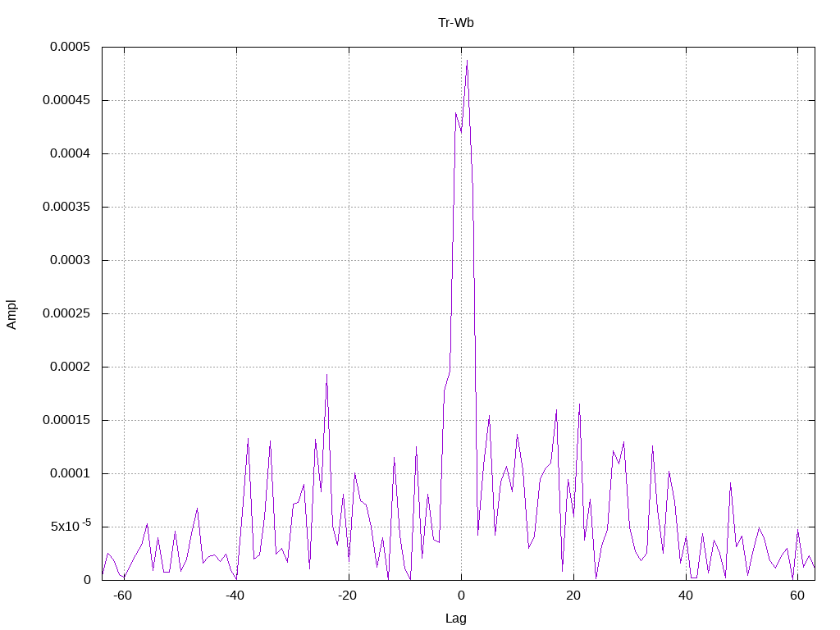Click x-axis tick label 60
This screenshot has height=630, width=840.
click(x=797, y=596)
